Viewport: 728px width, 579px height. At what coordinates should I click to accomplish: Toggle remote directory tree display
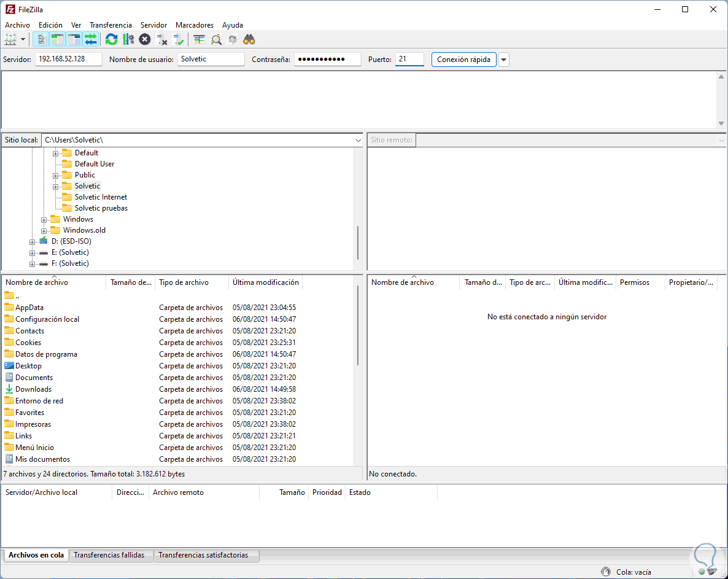pos(74,39)
